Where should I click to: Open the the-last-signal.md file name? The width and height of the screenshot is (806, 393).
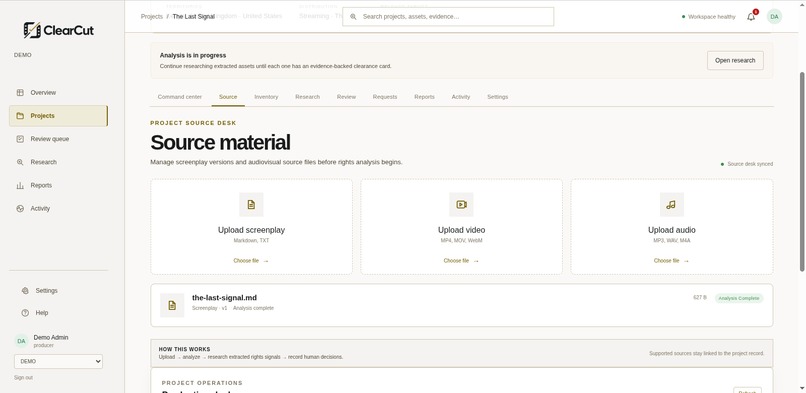pos(224,297)
